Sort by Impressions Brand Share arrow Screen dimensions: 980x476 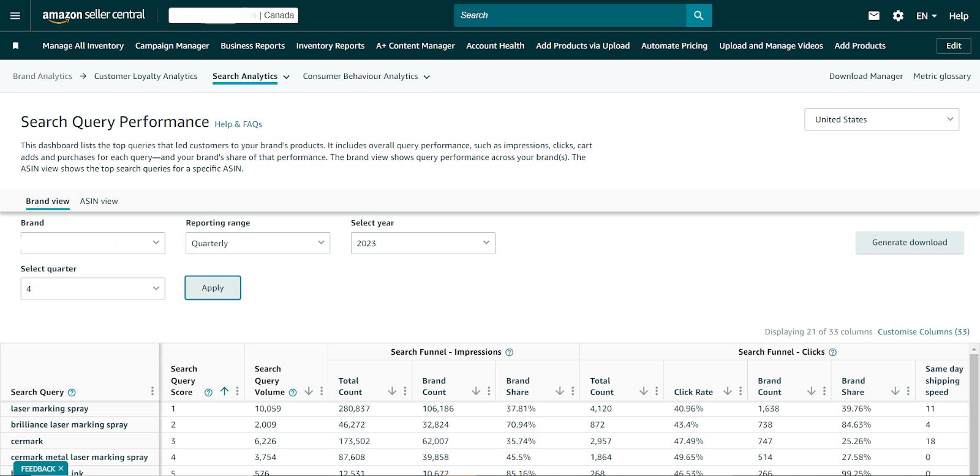pos(560,391)
